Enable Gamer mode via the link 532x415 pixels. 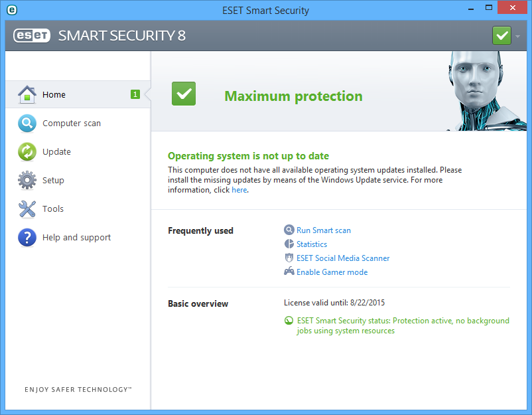[x=332, y=272]
